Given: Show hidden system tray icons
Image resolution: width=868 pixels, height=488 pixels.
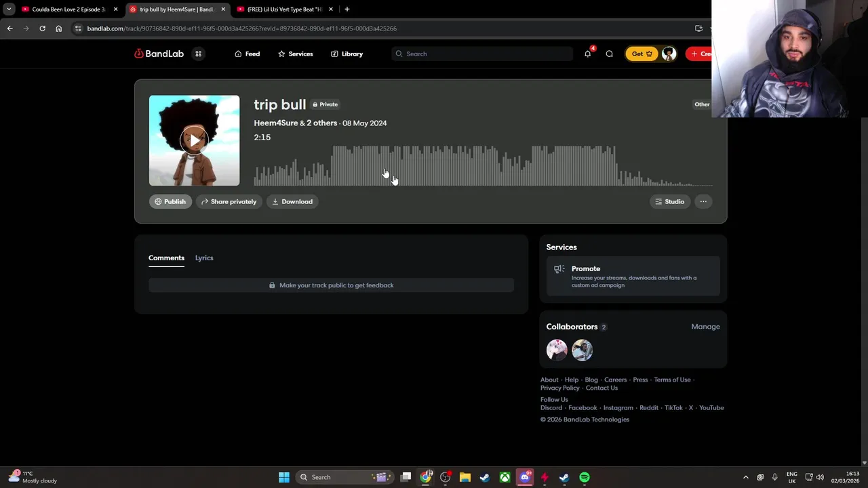Looking at the screenshot, I should (746, 477).
